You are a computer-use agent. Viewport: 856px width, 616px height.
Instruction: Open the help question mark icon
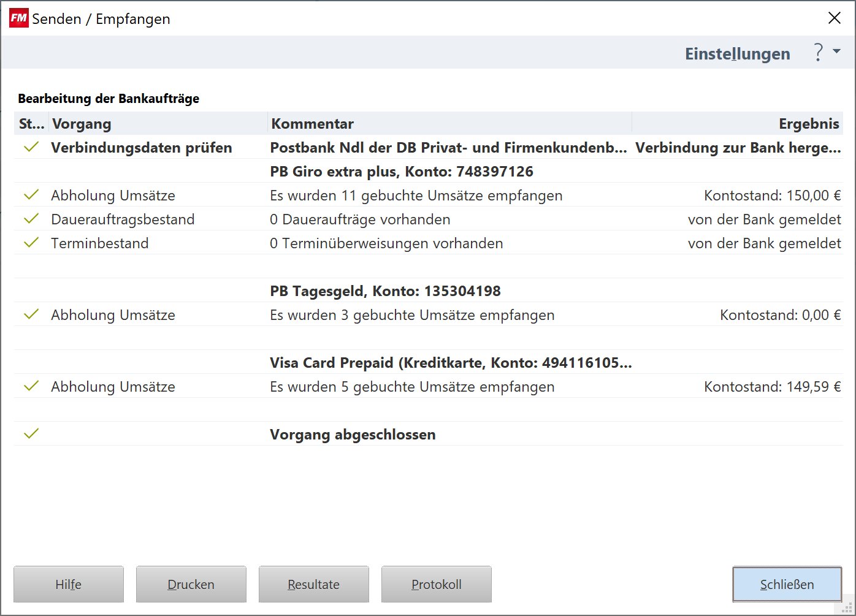(818, 53)
